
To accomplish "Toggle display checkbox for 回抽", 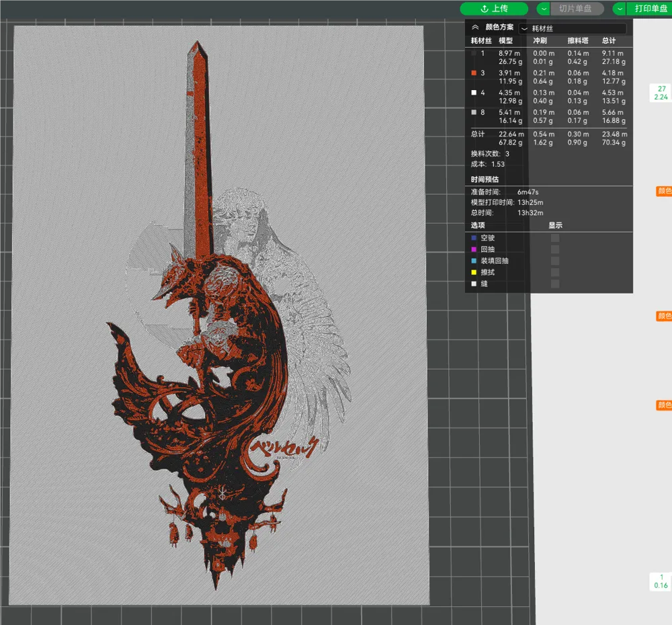I will [555, 249].
